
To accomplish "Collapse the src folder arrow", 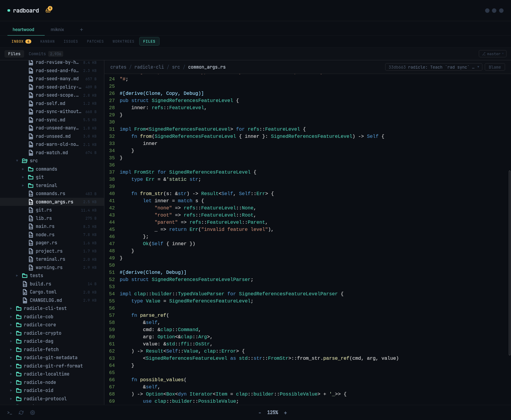I will coord(17,161).
